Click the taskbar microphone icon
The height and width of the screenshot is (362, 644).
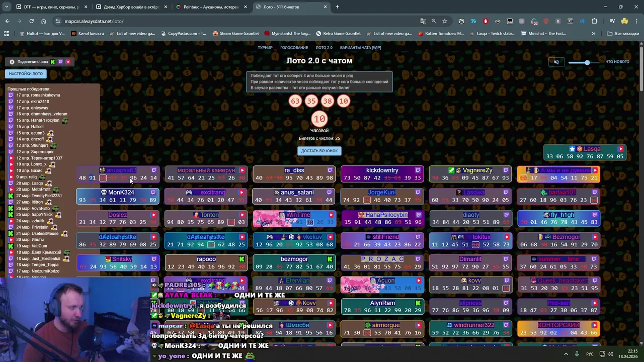pyautogui.click(x=577, y=354)
